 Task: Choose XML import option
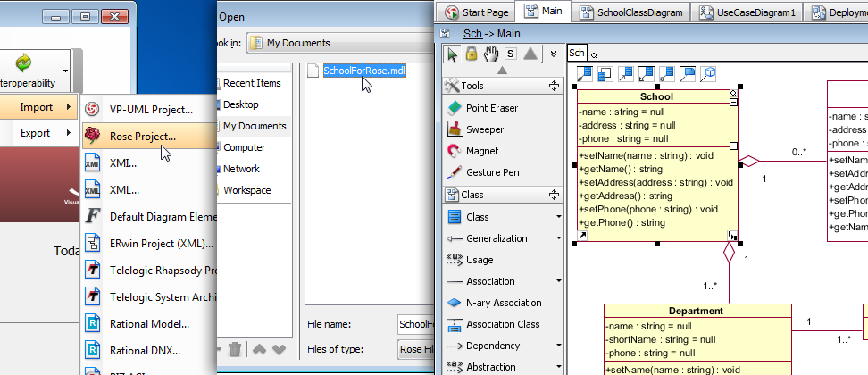[x=149, y=189]
